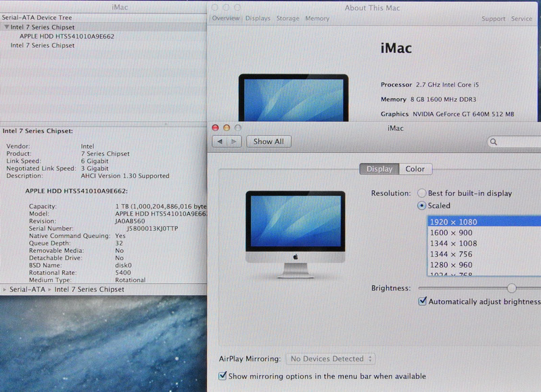
Task: Open Support link in About This Mac
Action: click(493, 19)
